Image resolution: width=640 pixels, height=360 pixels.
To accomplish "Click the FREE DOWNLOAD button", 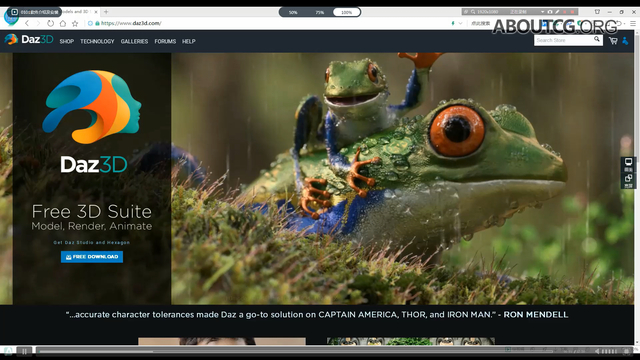I will [92, 257].
